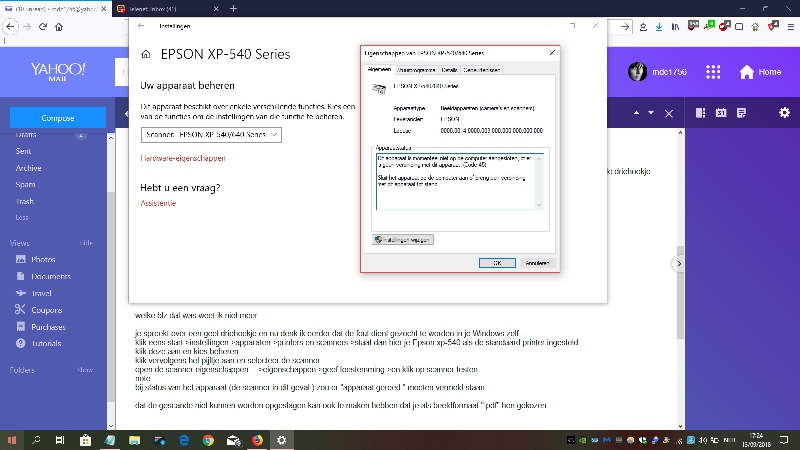The width and height of the screenshot is (800, 450).
Task: Click the Firefox home button
Action: click(59, 27)
